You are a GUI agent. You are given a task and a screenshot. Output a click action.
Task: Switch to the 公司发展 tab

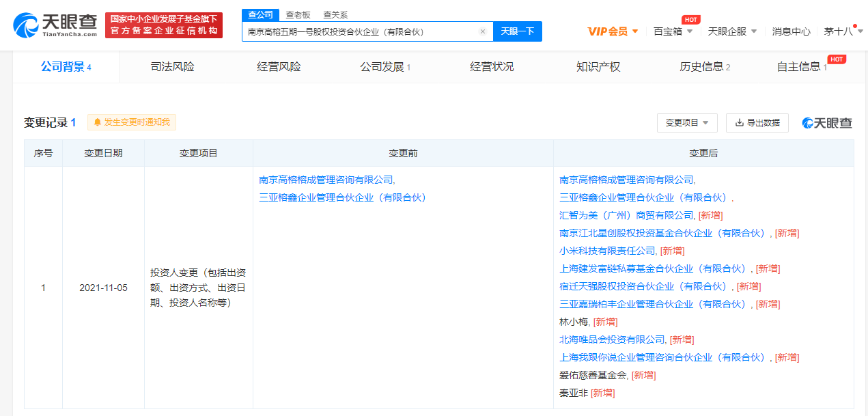(385, 67)
